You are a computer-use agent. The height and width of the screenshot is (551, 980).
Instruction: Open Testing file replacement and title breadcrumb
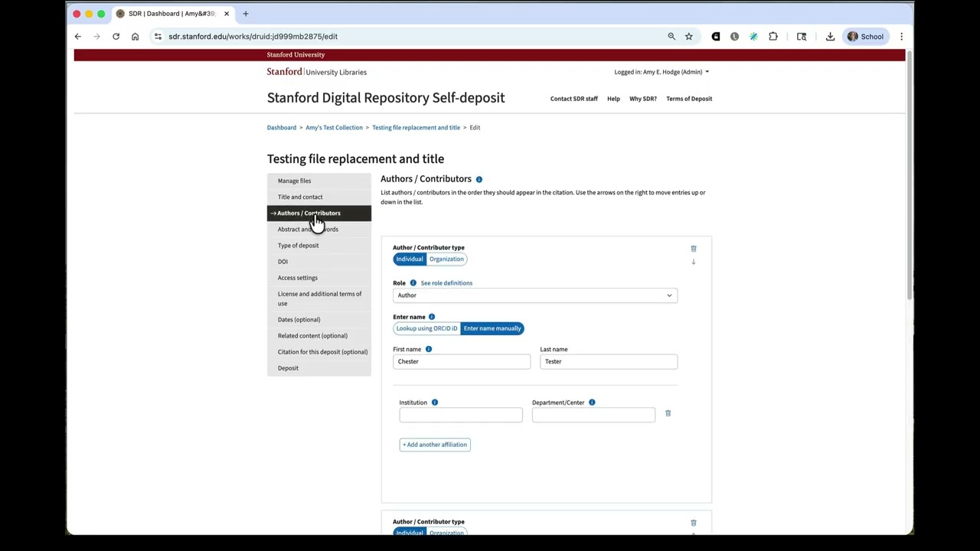416,128
